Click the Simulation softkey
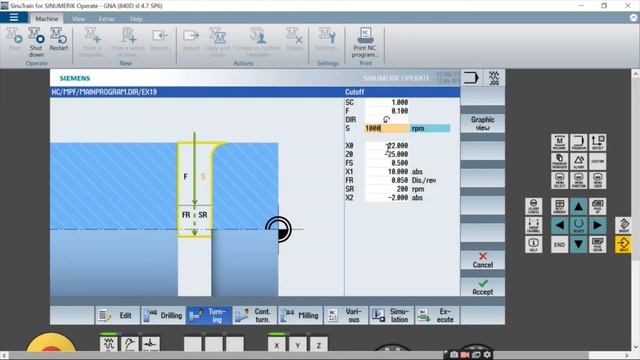The width and height of the screenshot is (640, 360). click(x=391, y=315)
